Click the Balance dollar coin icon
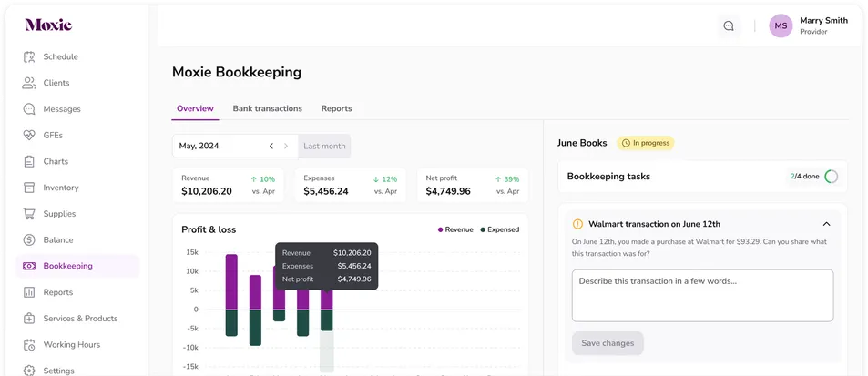Image resolution: width=868 pixels, height=376 pixels. point(29,240)
